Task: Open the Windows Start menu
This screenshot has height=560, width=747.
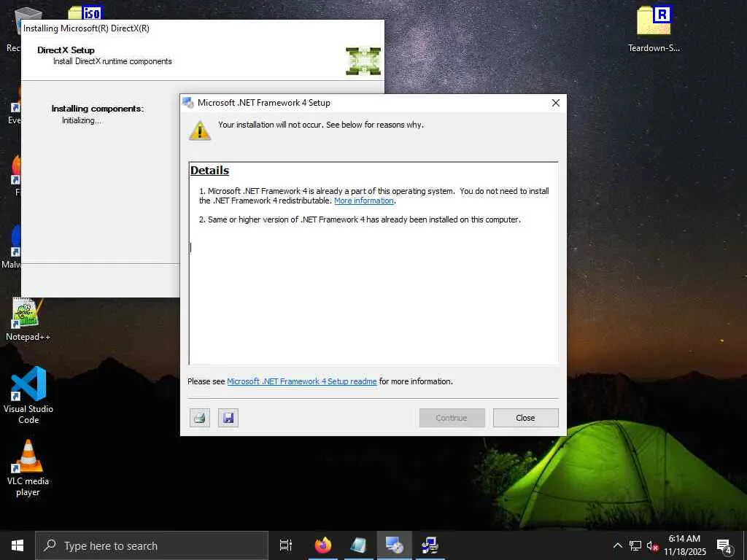Action: 18,545
